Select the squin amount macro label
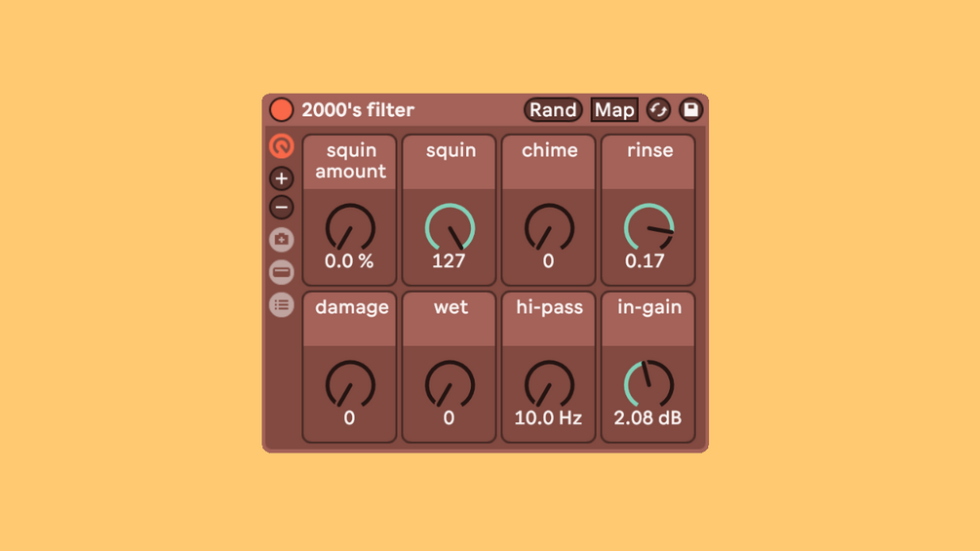Screen dimensions: 980x551 point(351,161)
